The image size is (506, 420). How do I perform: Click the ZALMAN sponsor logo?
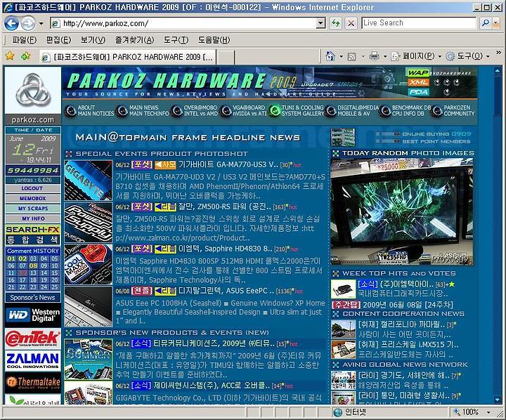click(33, 360)
